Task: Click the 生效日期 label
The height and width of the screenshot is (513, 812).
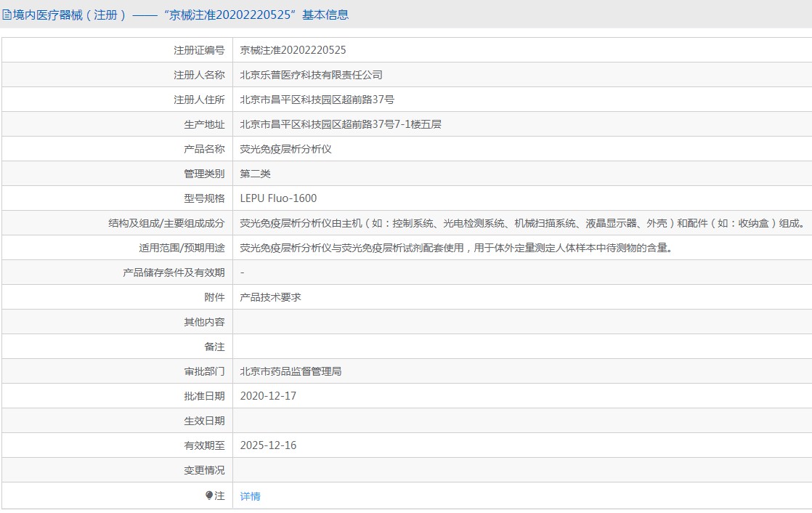Action: click(x=205, y=421)
